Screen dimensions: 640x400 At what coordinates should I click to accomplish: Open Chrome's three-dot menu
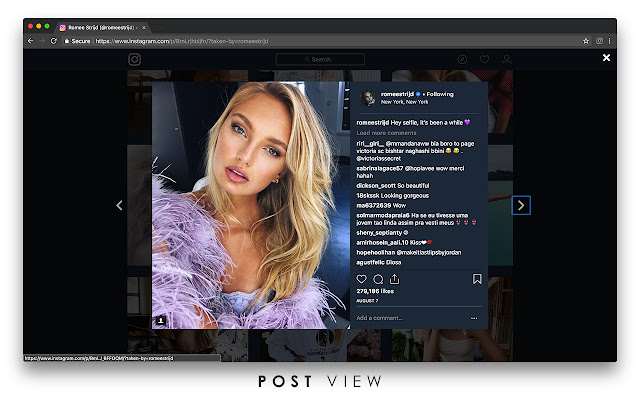[609, 41]
